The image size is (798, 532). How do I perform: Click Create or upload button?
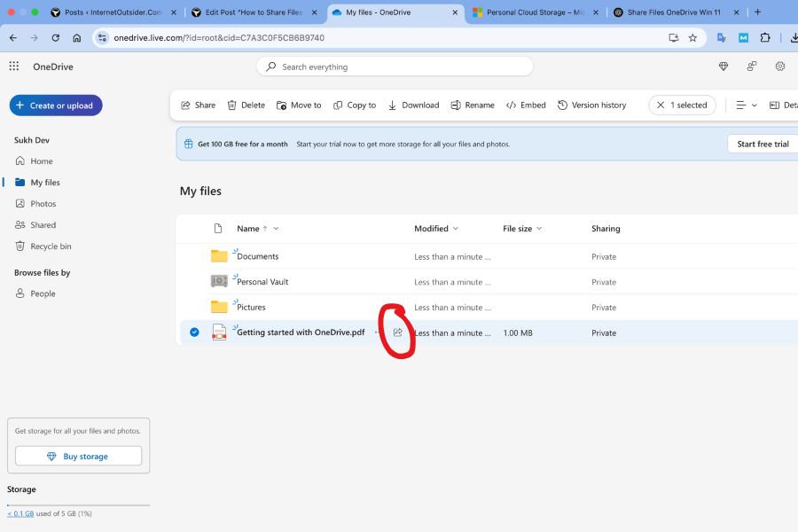pos(56,106)
